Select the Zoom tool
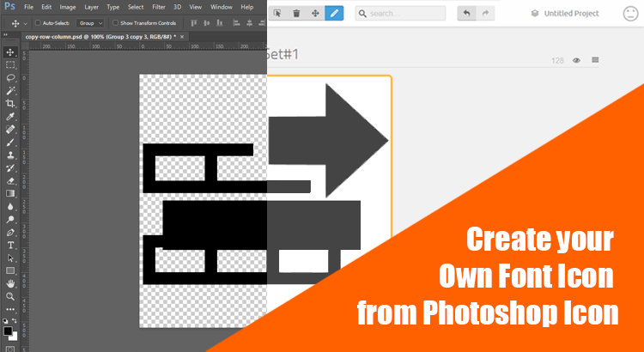 point(10,296)
